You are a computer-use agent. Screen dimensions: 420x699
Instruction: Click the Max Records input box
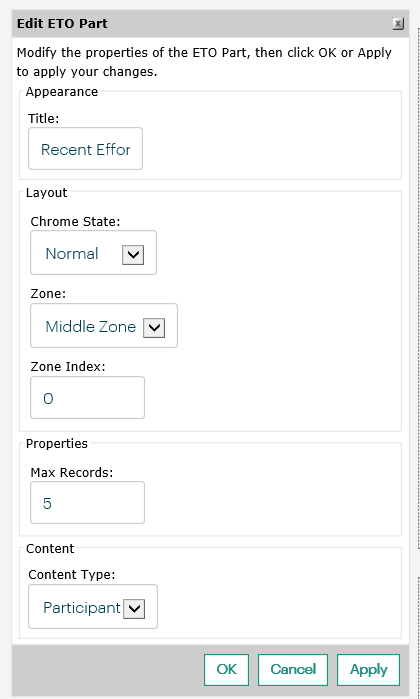87,502
